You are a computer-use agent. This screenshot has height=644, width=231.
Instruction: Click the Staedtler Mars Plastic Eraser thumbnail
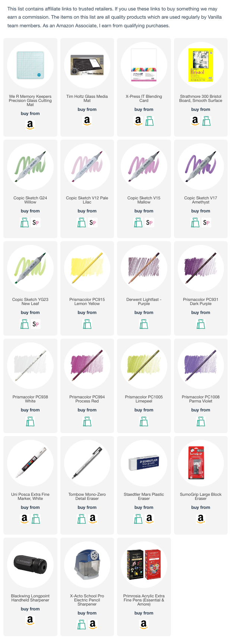coord(144,463)
